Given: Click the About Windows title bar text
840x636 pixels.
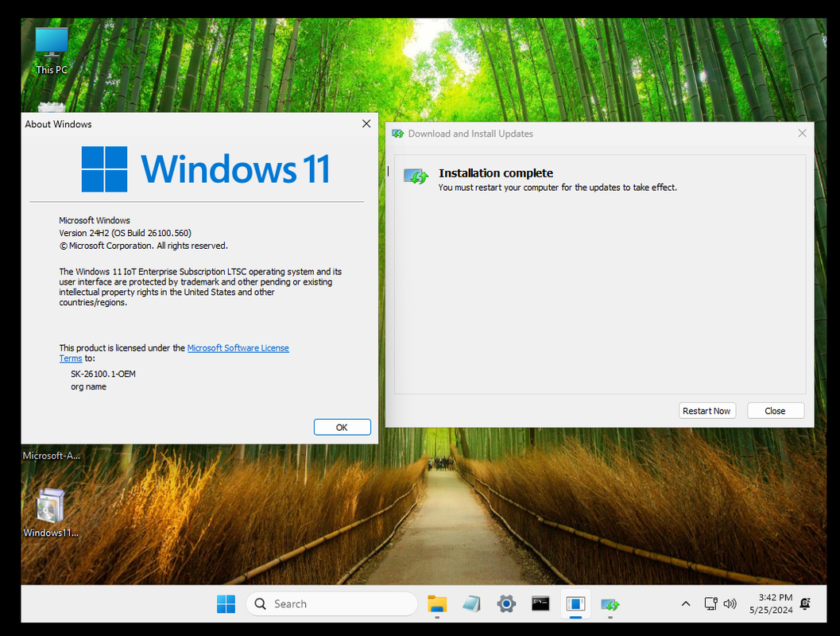Looking at the screenshot, I should coord(58,124).
